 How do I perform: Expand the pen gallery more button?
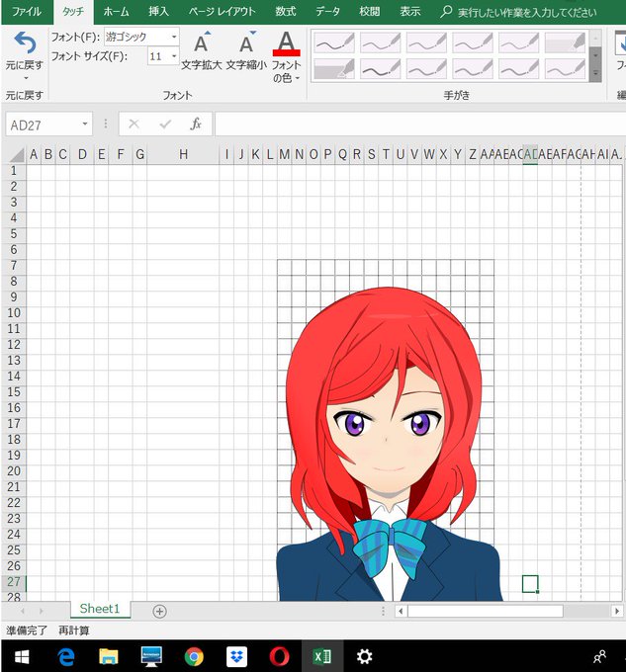pos(595,74)
